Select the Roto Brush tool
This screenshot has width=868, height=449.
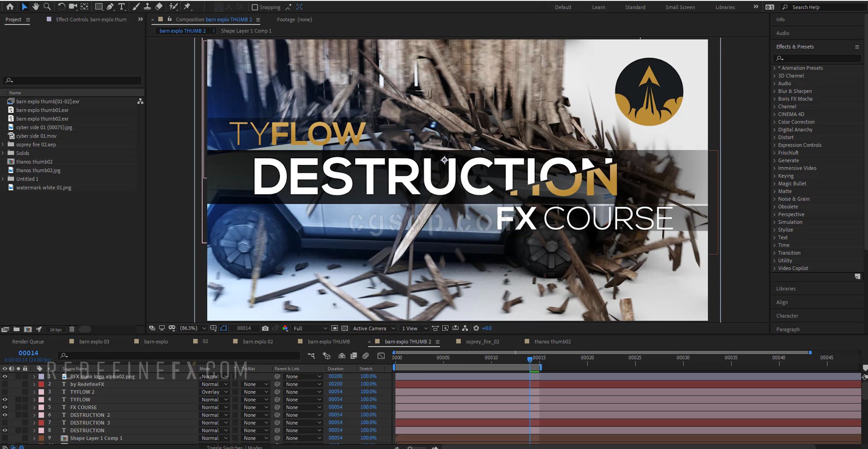[x=173, y=7]
